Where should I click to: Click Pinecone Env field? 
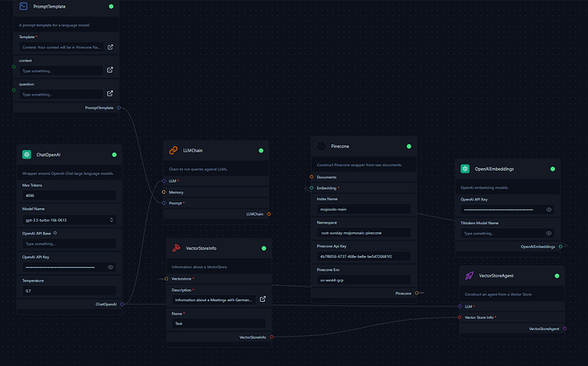[364, 280]
